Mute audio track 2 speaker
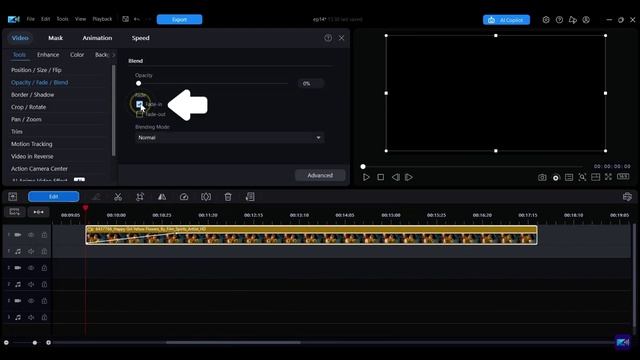The image size is (640, 360). (x=31, y=284)
